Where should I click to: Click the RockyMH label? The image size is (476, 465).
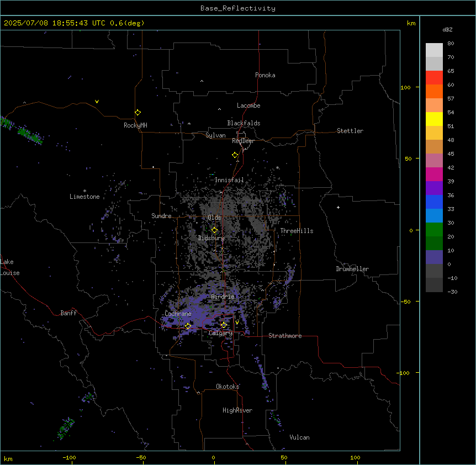[135, 125]
